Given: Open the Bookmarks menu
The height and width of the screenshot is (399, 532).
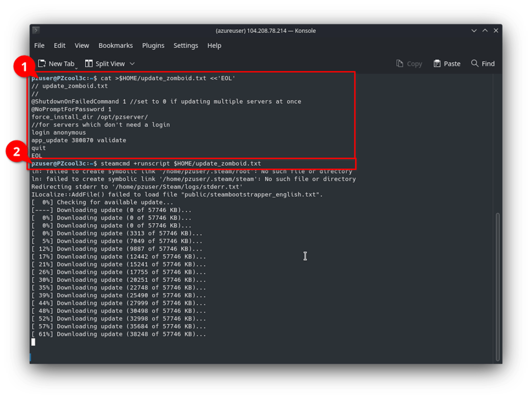Looking at the screenshot, I should [116, 46].
